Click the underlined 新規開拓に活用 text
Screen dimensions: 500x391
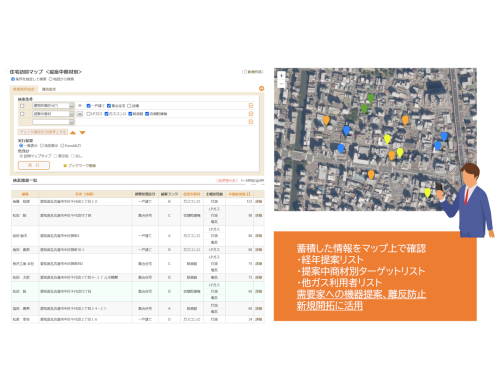coord(330,305)
